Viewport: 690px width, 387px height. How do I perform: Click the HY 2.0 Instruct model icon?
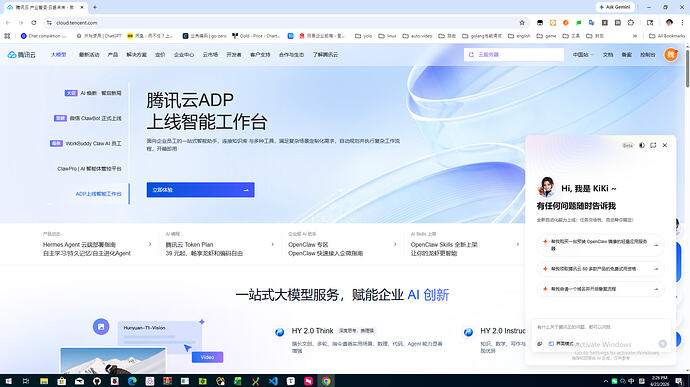click(468, 332)
